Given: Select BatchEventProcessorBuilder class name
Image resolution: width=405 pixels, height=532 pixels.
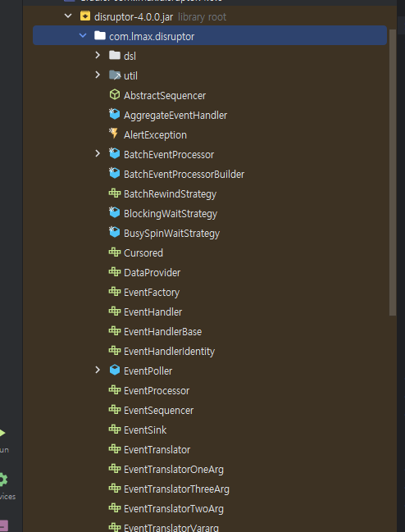Looking at the screenshot, I should [184, 175].
